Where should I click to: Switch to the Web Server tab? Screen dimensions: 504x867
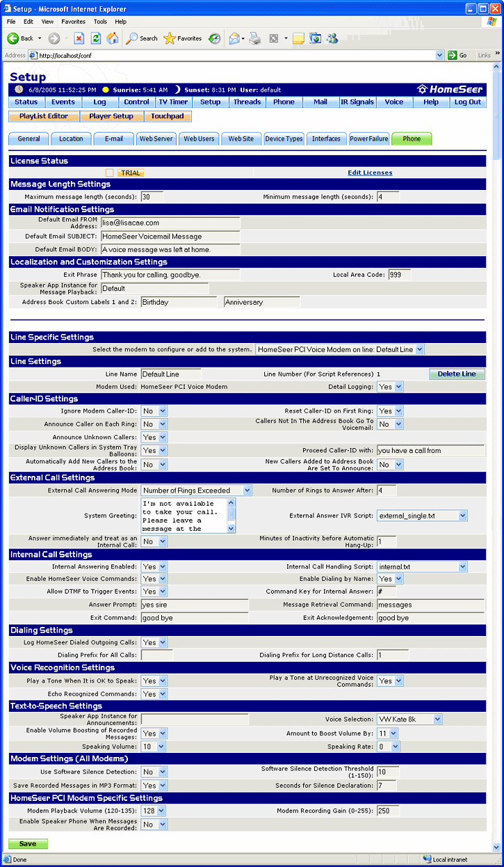click(156, 138)
